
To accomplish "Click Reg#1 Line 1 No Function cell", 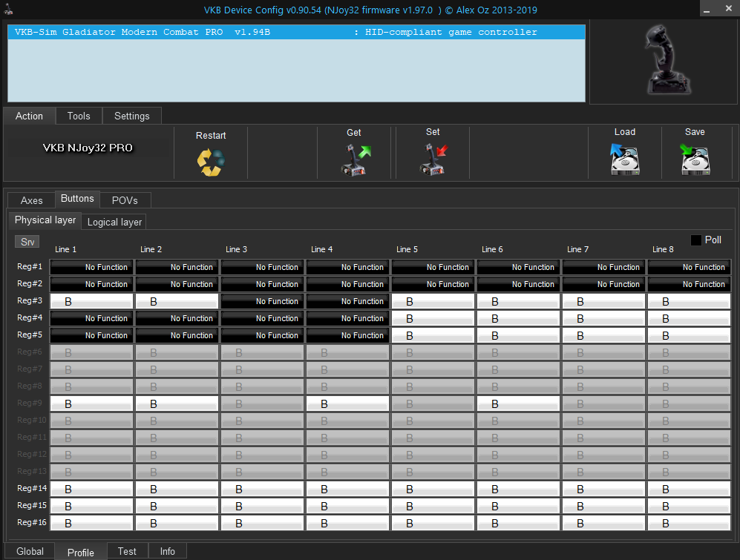I will 91,267.
